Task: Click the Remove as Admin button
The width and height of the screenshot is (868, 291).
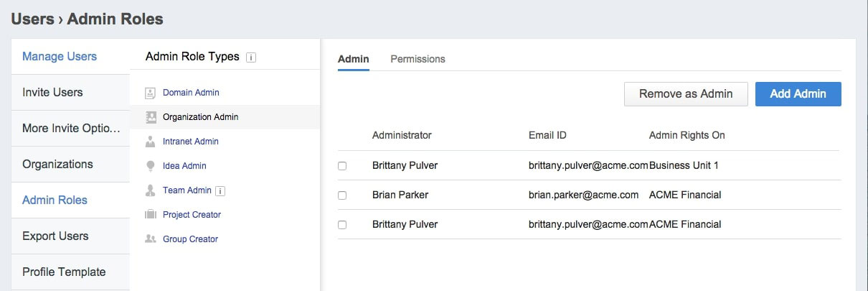Action: pos(686,94)
